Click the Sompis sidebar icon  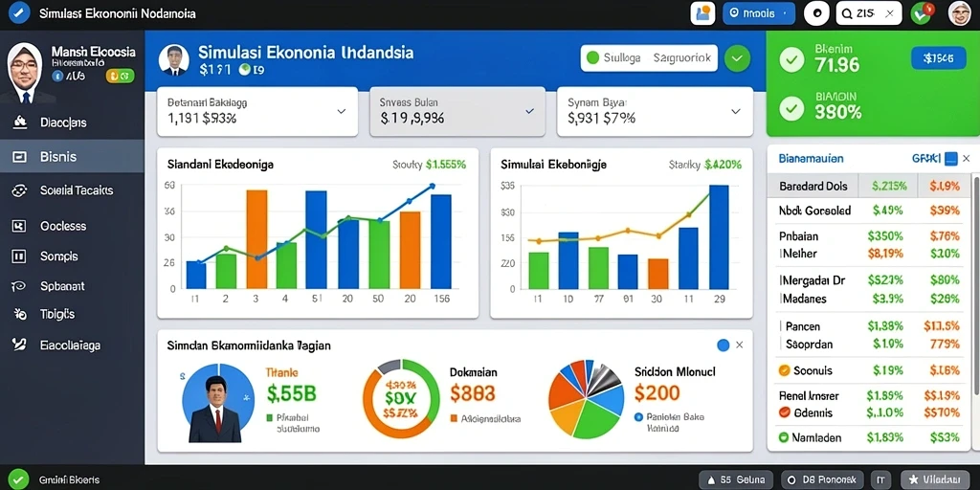[x=19, y=256]
